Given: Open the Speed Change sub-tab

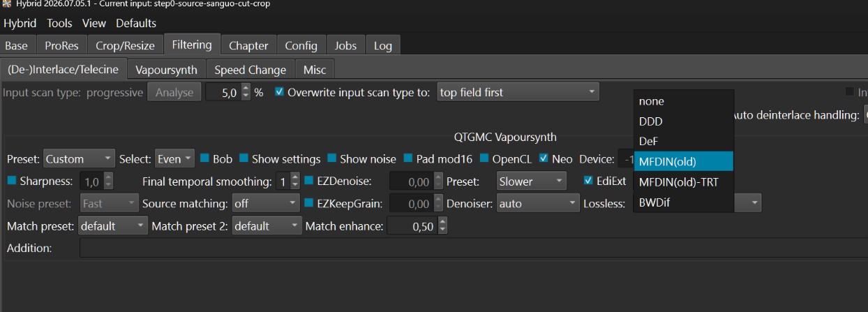Looking at the screenshot, I should pyautogui.click(x=250, y=70).
